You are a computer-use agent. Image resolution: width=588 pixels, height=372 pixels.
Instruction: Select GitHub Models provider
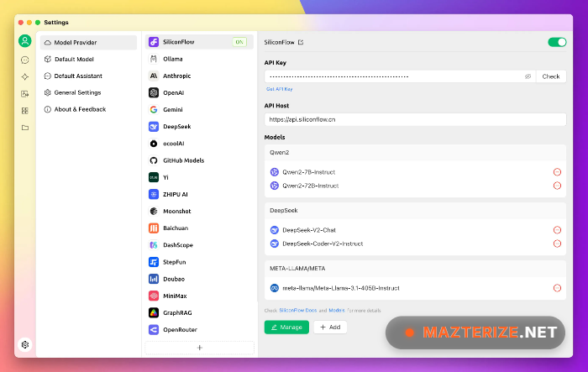199,160
